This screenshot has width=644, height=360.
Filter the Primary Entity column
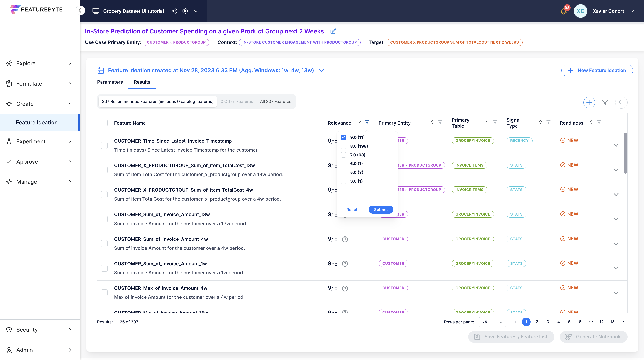pos(440,122)
